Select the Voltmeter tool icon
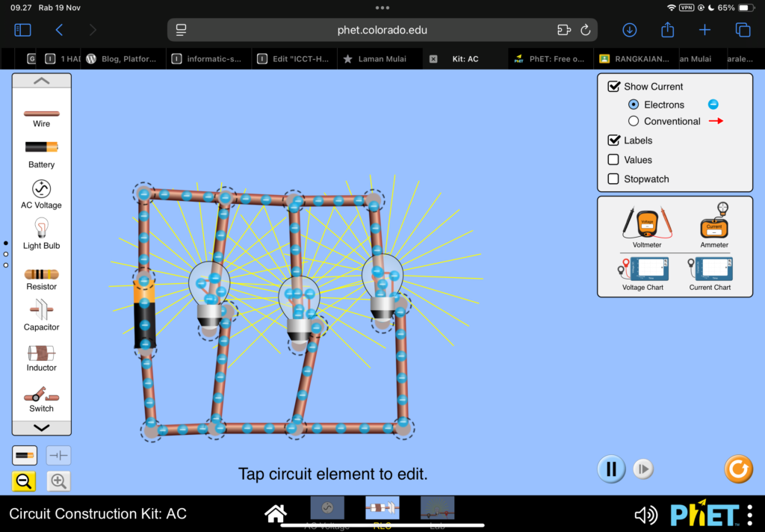Image resolution: width=765 pixels, height=532 pixels. pyautogui.click(x=646, y=223)
